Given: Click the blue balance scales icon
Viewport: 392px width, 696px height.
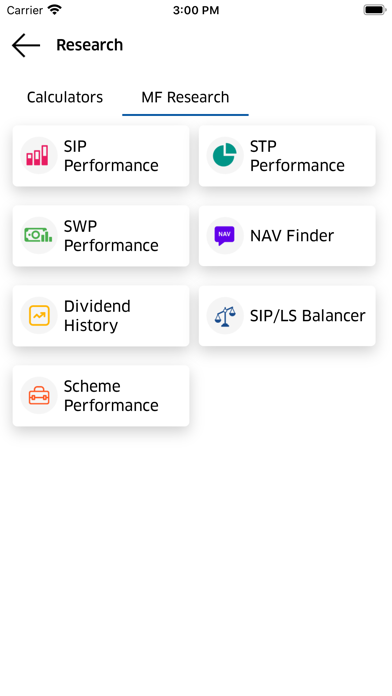Looking at the screenshot, I should point(225,316).
